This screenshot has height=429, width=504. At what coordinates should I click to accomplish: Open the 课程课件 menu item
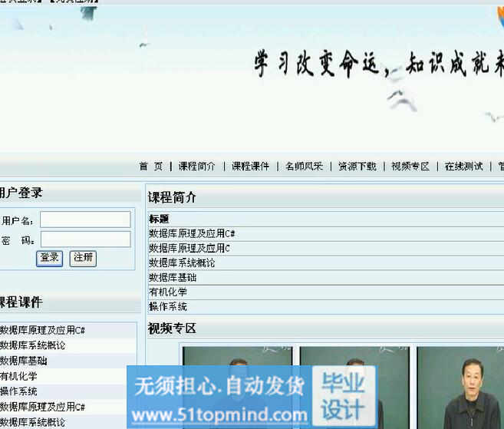click(x=250, y=167)
